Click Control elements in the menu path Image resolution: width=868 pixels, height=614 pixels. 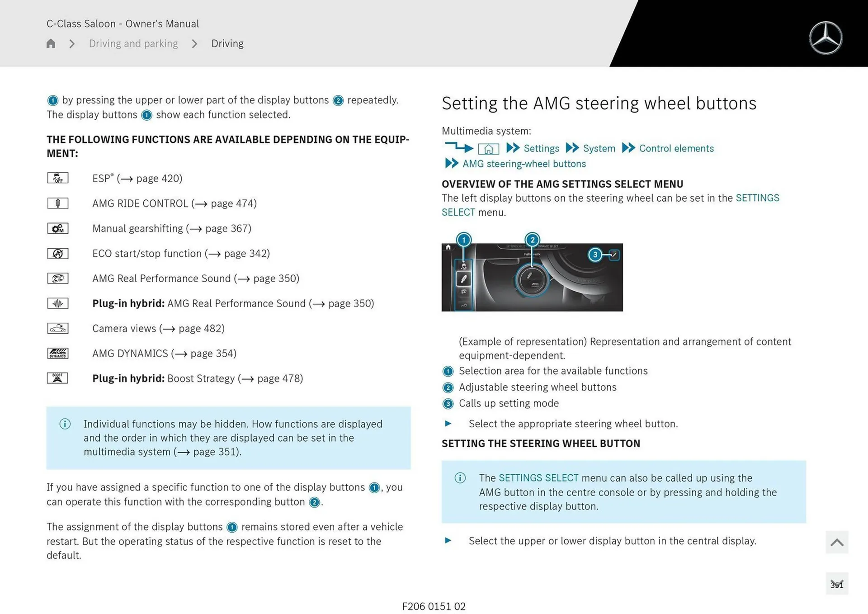coord(676,148)
